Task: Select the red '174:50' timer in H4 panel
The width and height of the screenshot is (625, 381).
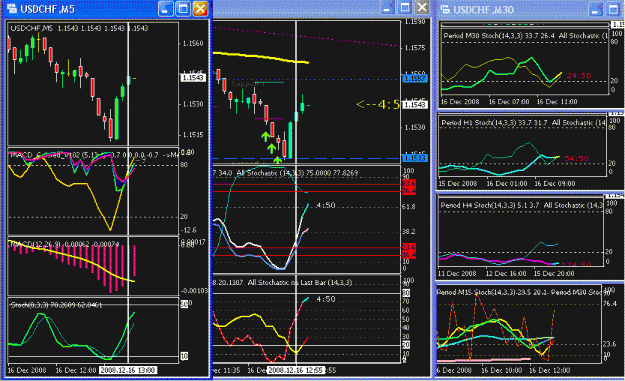Action: point(577,264)
